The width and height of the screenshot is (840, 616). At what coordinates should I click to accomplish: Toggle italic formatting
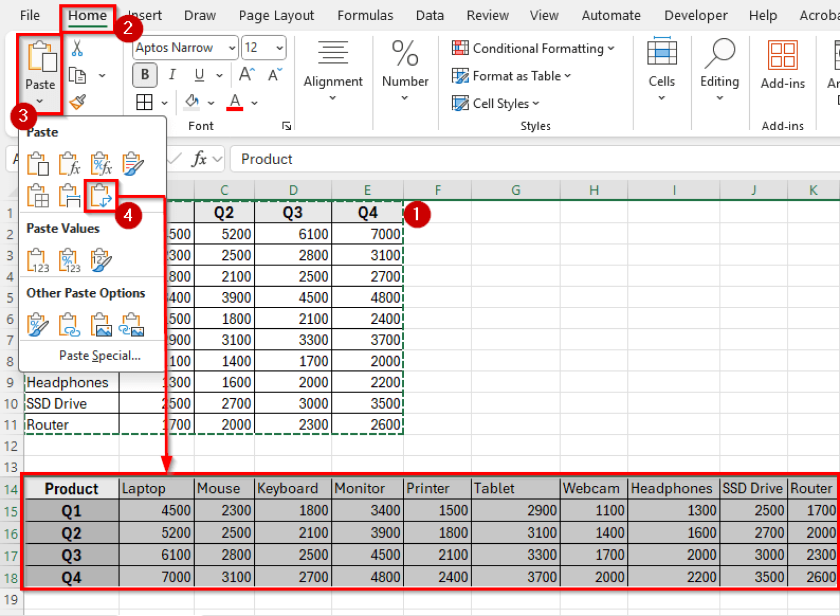point(172,75)
